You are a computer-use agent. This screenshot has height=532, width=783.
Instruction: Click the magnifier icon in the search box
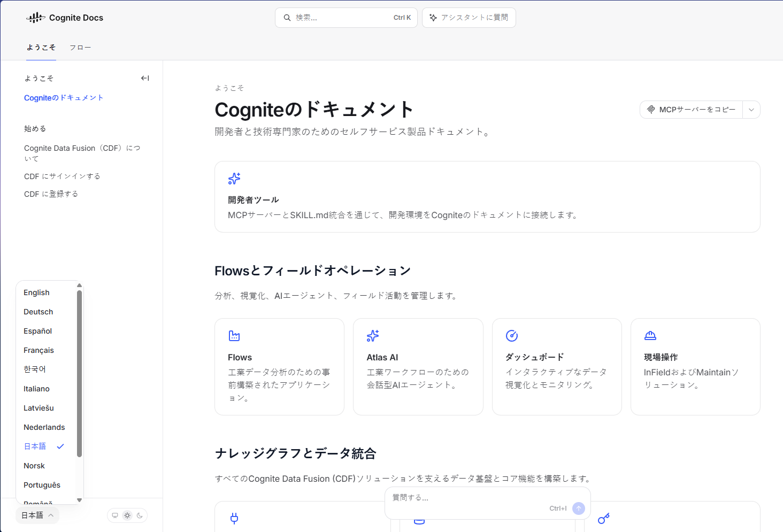(x=287, y=18)
